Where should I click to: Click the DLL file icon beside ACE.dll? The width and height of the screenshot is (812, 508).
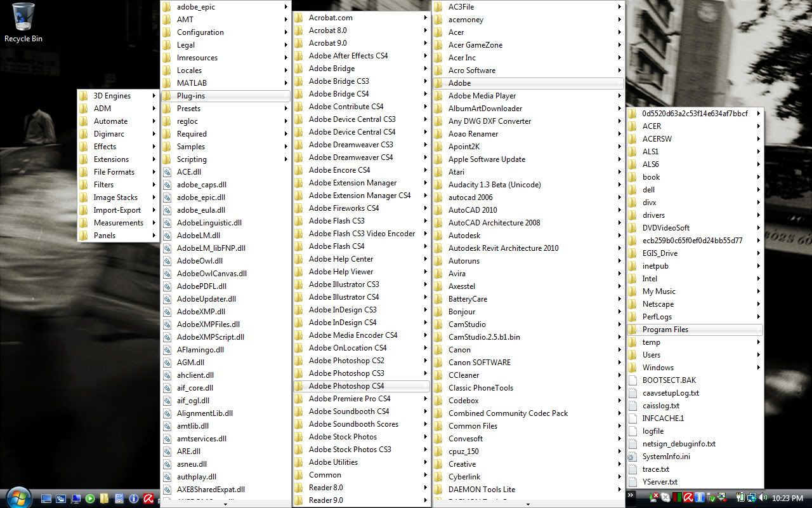click(x=167, y=172)
